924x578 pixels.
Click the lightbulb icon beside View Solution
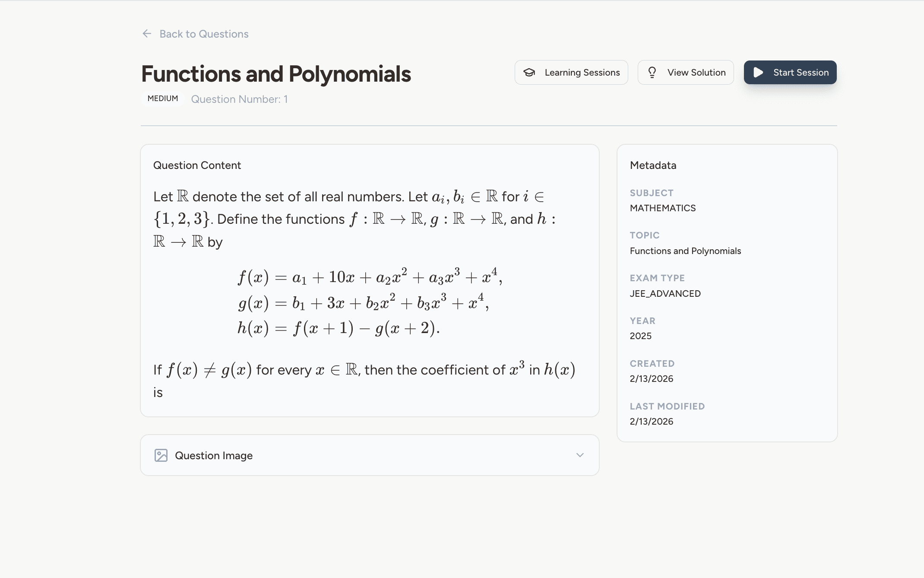[652, 72]
